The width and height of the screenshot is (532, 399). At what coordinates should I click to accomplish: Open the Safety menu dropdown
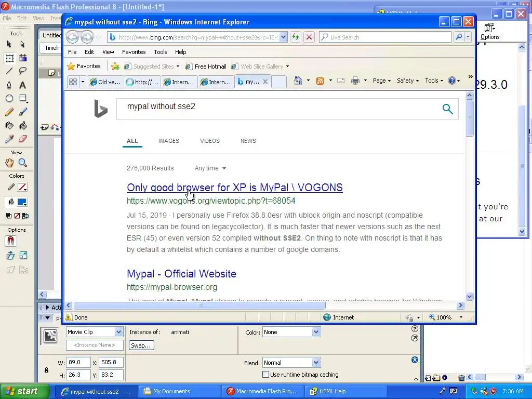(408, 81)
